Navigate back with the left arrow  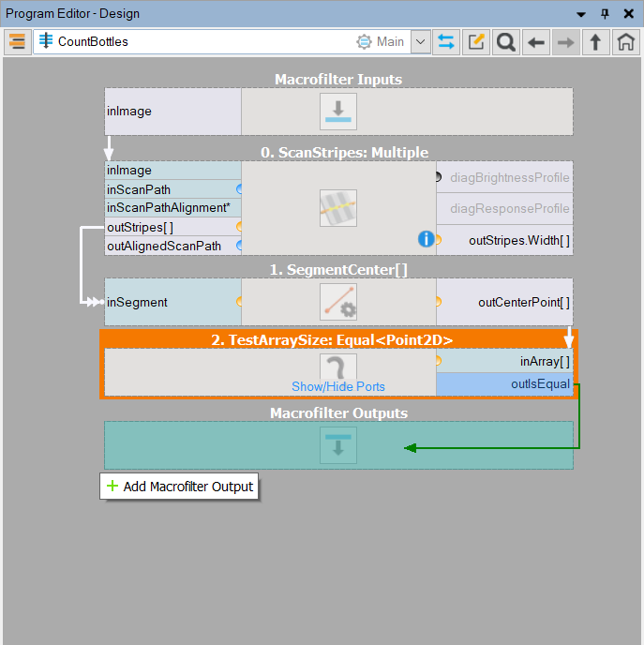point(535,42)
